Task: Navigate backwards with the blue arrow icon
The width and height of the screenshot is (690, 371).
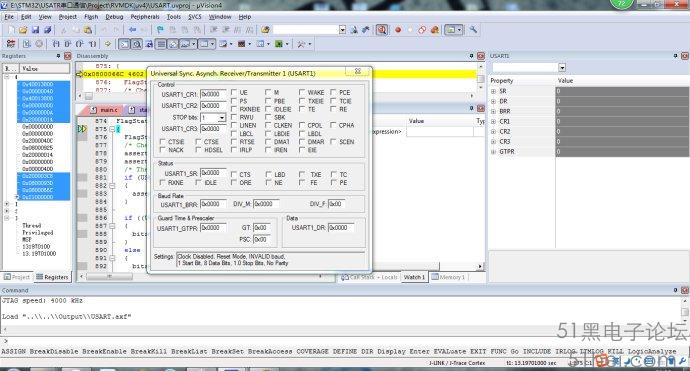Action: click(132, 30)
